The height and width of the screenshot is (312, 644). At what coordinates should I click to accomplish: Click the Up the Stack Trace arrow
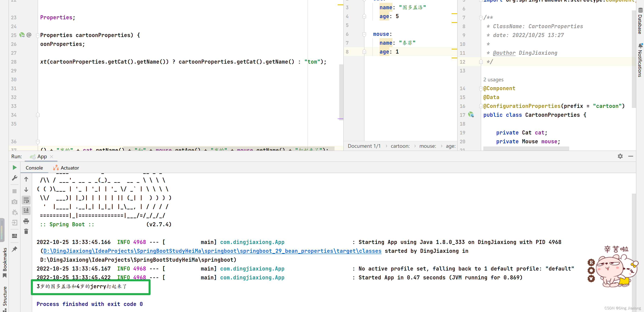(x=26, y=179)
